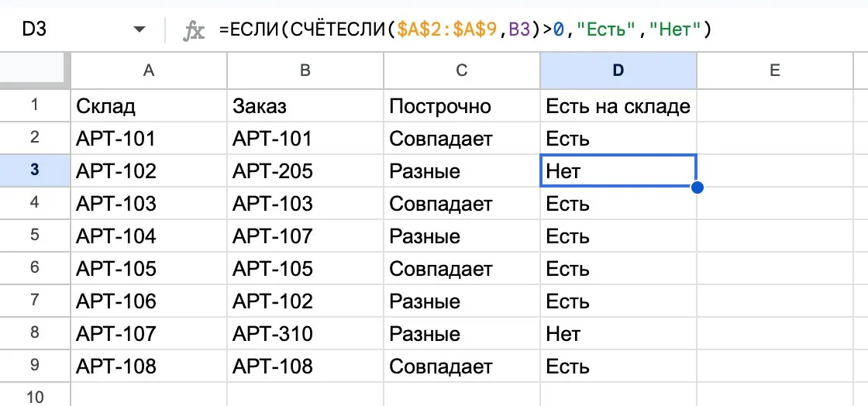Viewport: 868px width, 406px height.
Task: Select cell A3 with АРТ-102
Action: click(x=148, y=170)
